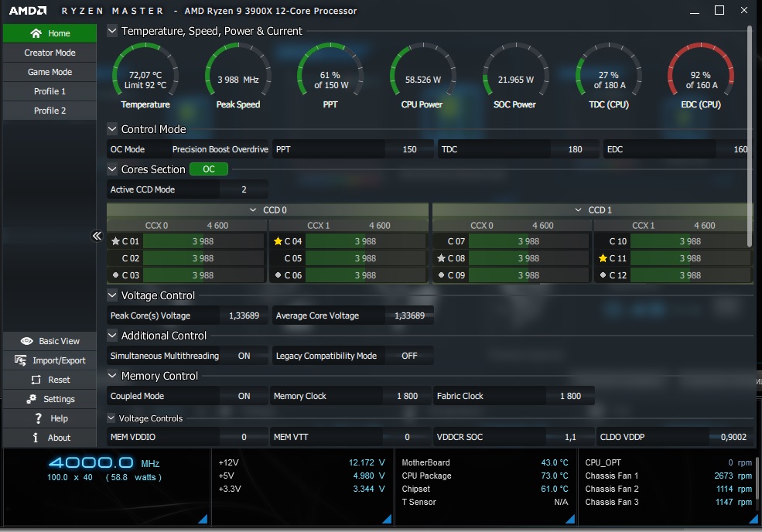Collapse the Cores Section chevron
762x532 pixels.
coord(111,169)
